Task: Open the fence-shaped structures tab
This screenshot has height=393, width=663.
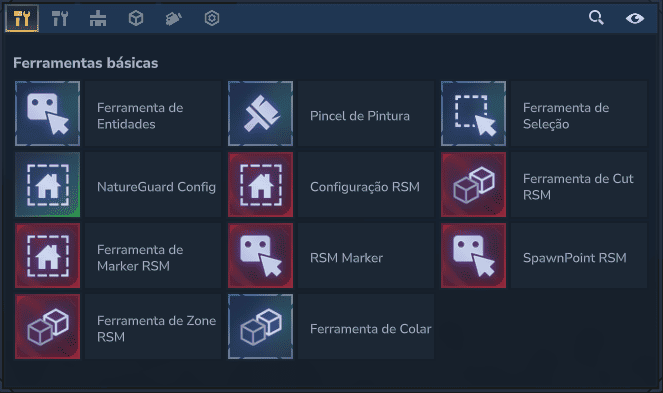Action: [x=98, y=19]
